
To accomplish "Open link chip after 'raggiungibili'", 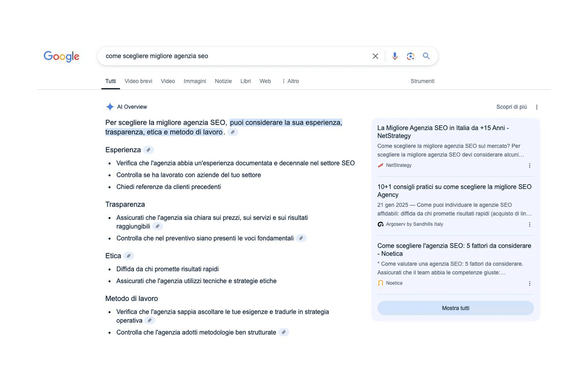I will pyautogui.click(x=157, y=226).
